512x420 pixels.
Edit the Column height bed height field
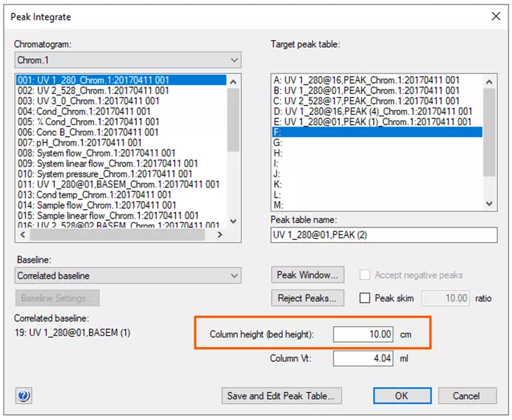364,334
